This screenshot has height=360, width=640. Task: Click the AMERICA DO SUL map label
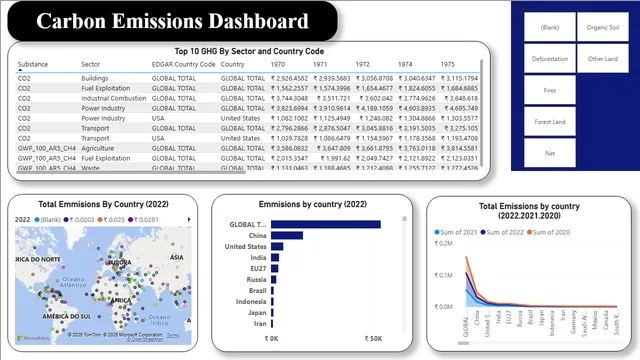point(67,316)
